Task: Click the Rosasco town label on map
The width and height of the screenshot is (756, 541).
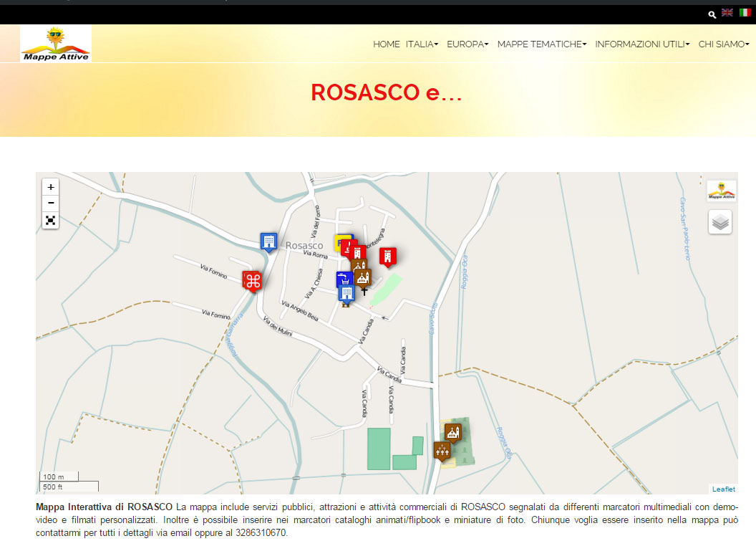Action: 304,246
